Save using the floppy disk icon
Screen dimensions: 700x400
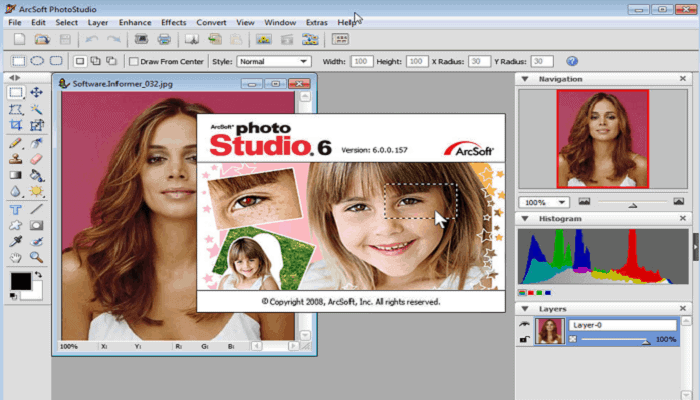(x=65, y=39)
